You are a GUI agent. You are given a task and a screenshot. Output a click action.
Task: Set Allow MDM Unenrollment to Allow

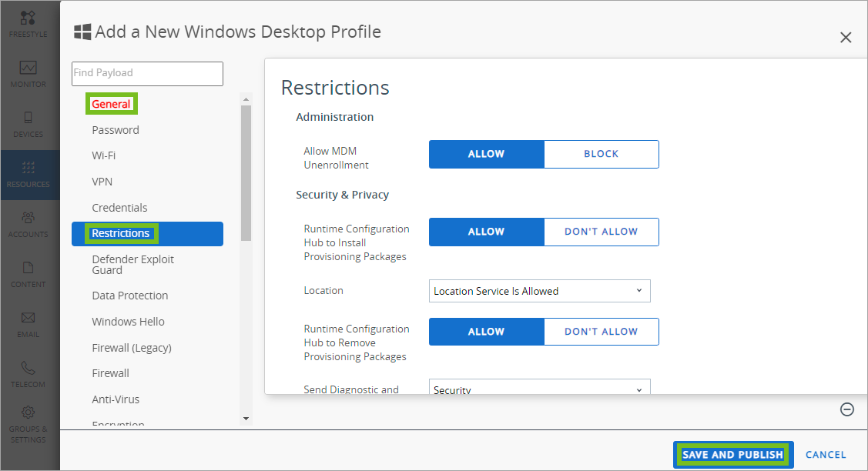click(x=486, y=154)
